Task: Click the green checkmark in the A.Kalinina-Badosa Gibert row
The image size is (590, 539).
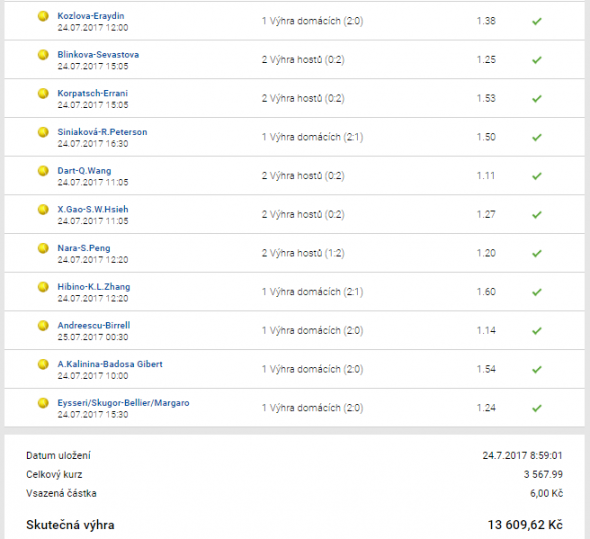Action: (x=537, y=370)
